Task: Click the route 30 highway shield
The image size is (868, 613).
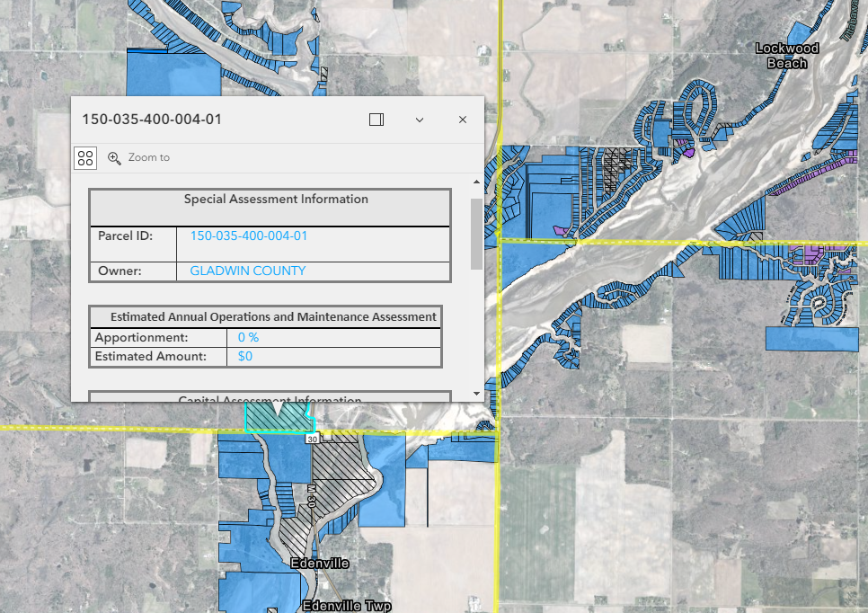Action: coord(312,439)
